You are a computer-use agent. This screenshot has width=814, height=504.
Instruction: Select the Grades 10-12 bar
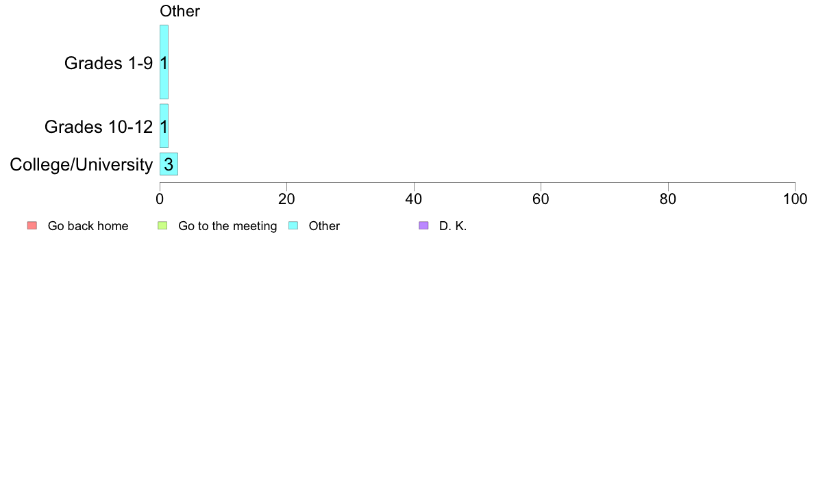[x=164, y=125]
